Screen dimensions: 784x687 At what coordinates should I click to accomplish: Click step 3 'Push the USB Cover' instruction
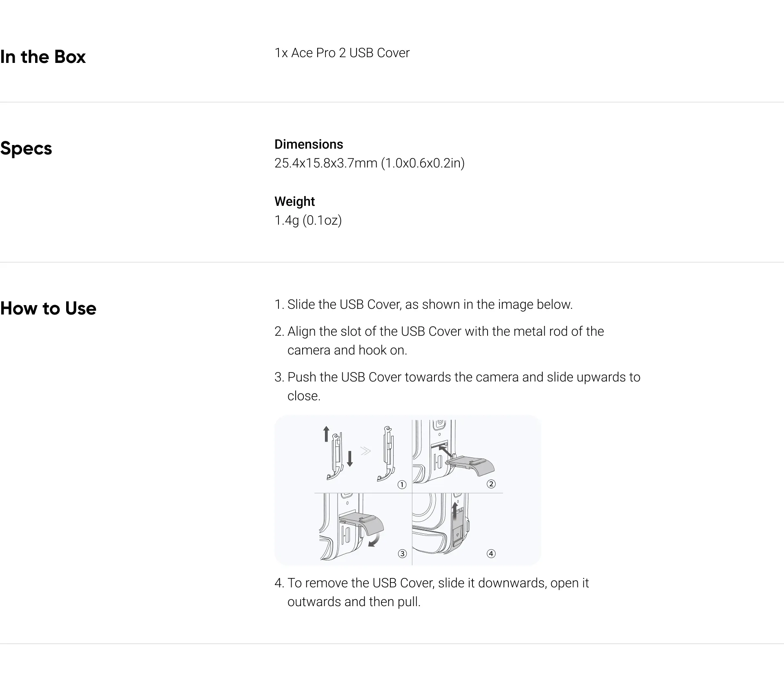(x=457, y=386)
